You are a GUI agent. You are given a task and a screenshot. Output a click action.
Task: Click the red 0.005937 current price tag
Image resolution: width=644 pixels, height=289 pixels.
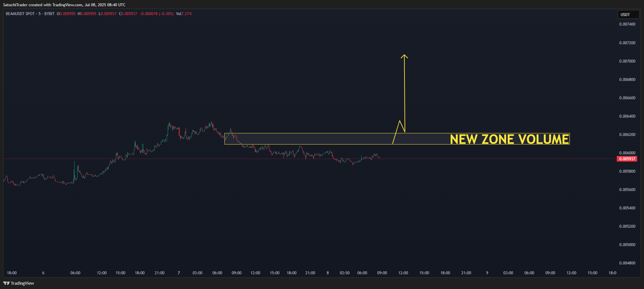pyautogui.click(x=627, y=159)
